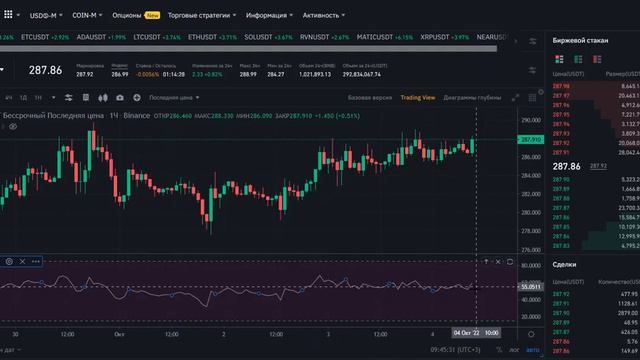Viewport: 640px width, 360px height.
Task: Open the chart settings gear near price axis
Action: tap(541, 92)
